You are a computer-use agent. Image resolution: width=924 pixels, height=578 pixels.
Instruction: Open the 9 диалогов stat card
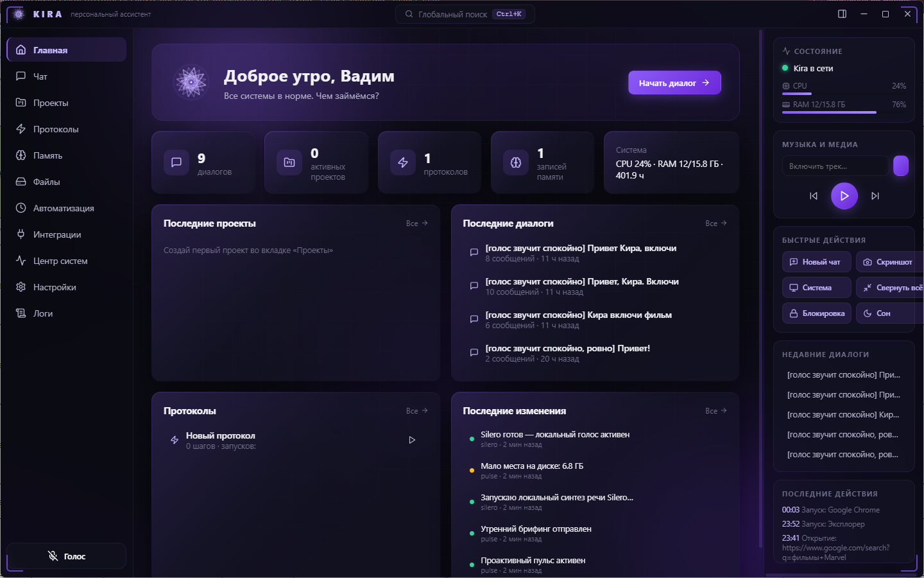click(x=203, y=162)
